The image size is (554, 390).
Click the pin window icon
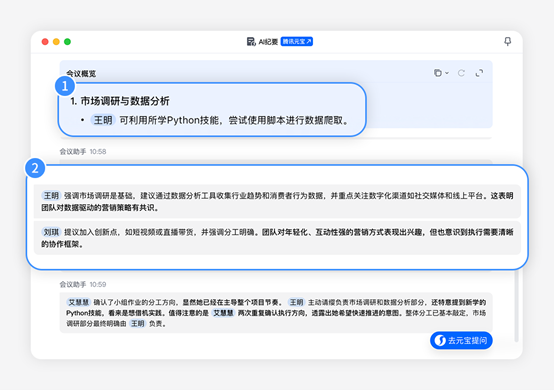coord(507,41)
